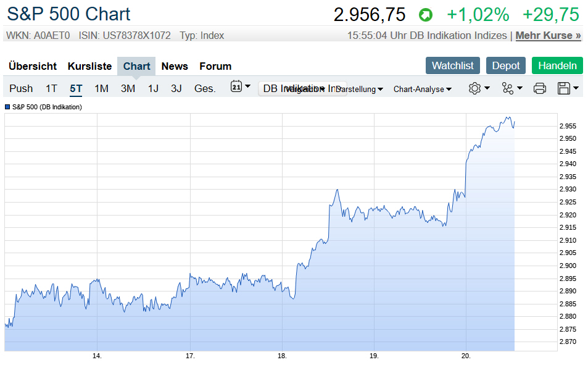Open the chart settings gear icon
588x365 pixels.
[474, 88]
